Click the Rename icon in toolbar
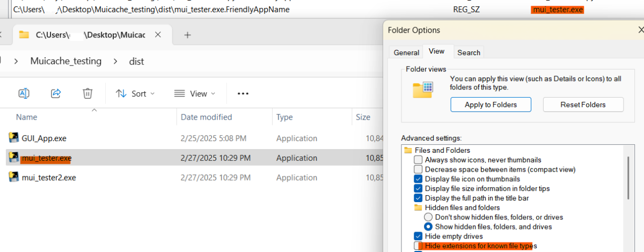This screenshot has height=252, width=644. point(24,93)
